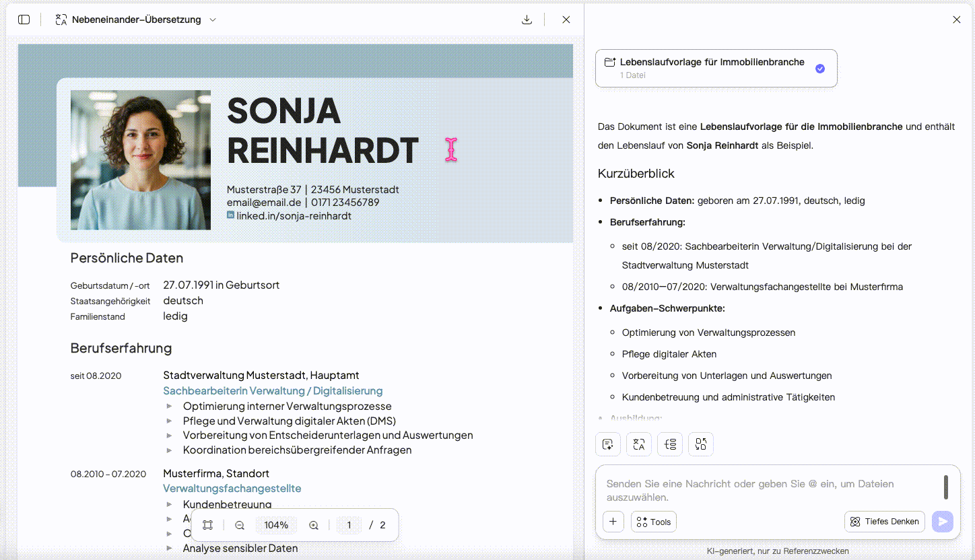Click the date 27.07.1991 in Geburtsort

tap(221, 285)
